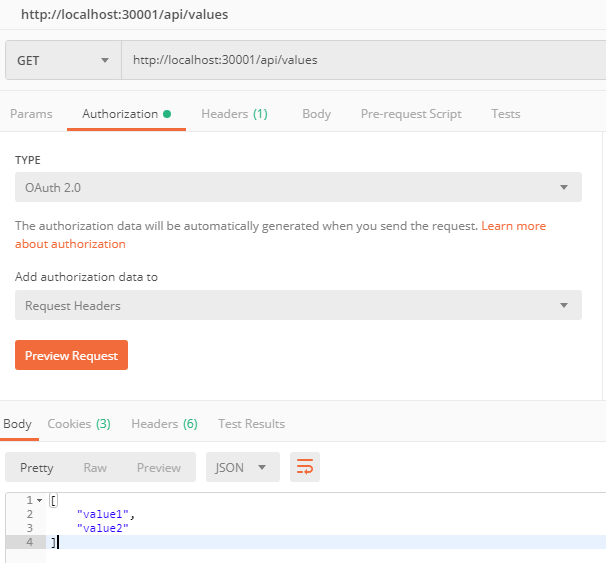Click the Preview Request button
Screen dimensions: 606x563
(71, 355)
